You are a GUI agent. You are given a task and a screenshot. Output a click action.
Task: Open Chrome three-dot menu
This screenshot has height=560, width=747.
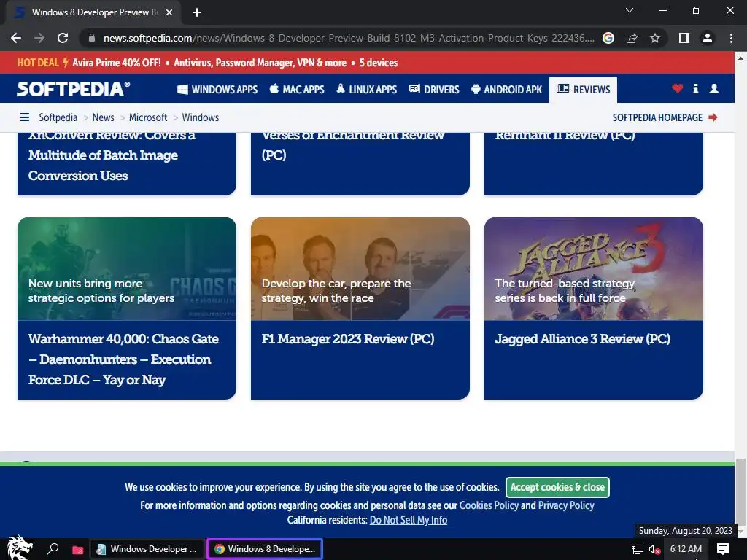coord(731,38)
